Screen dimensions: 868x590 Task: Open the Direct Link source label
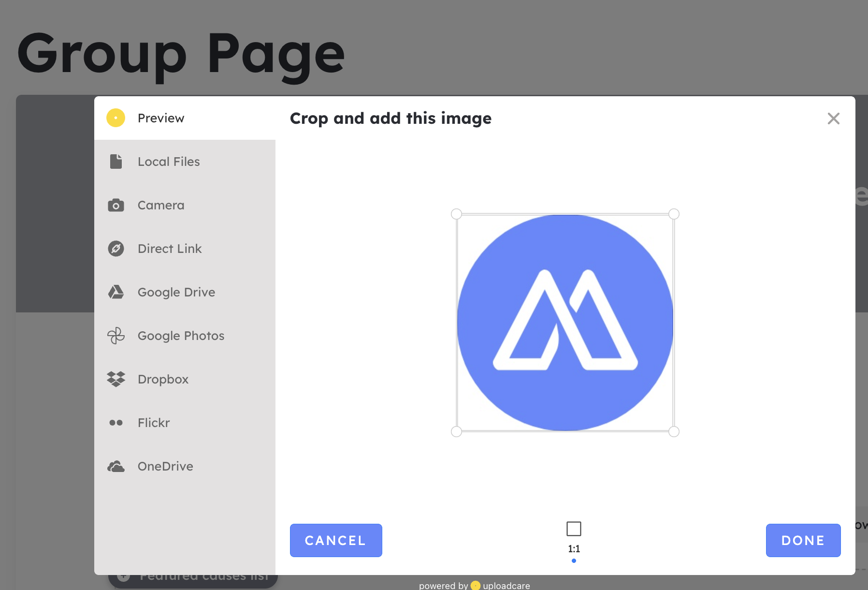click(x=170, y=249)
